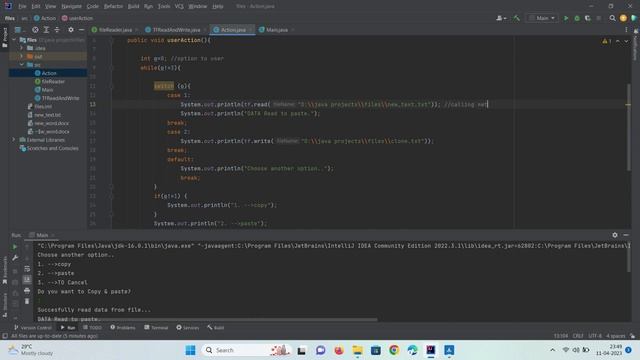The height and width of the screenshot is (360, 640).
Task: Open Search Everywhere magnifier icon
Action: pos(612,18)
